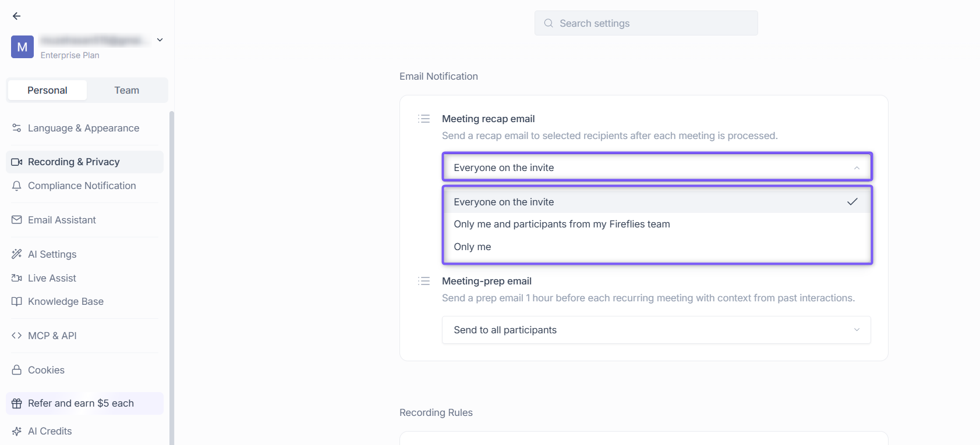
Task: Click the gift icon beside Refer and earn
Action: [17, 403]
